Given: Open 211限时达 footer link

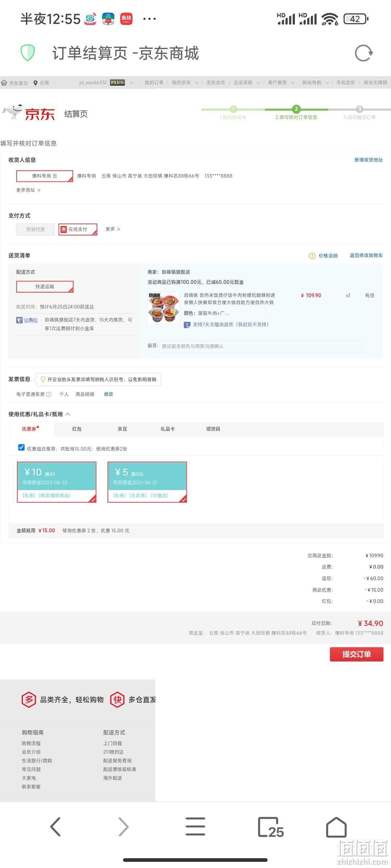Looking at the screenshot, I should [x=113, y=752].
